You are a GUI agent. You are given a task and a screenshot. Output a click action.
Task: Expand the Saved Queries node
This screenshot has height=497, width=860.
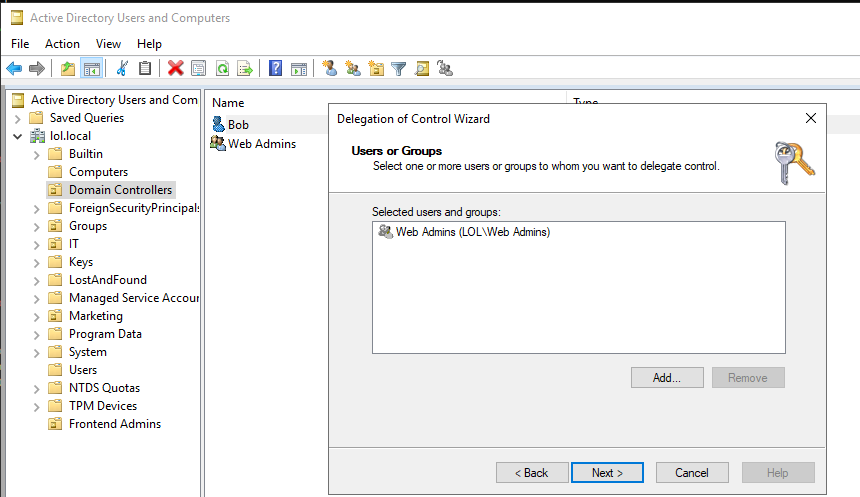pos(18,118)
